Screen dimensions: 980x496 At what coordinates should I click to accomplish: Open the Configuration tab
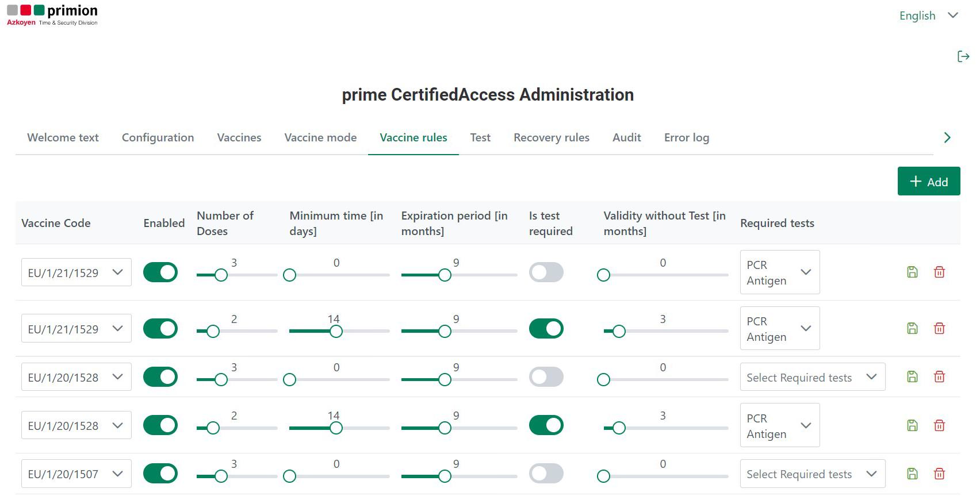(x=158, y=137)
